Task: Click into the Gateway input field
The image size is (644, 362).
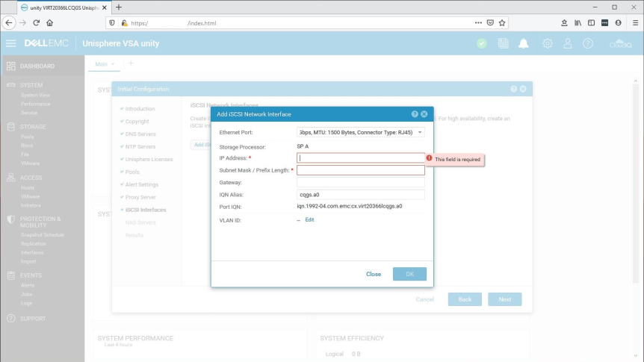Action: point(360,182)
